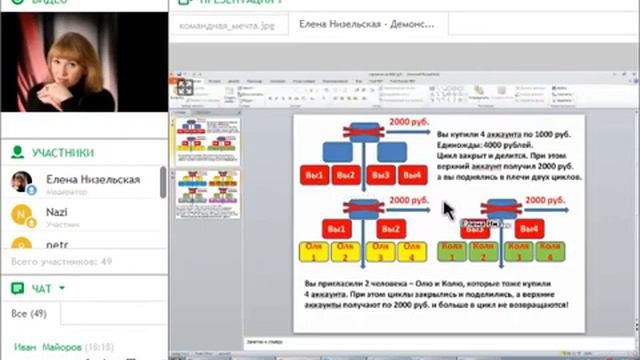This screenshot has width=640, height=360.
Task: Click the yellow Оля 4 box
Action: 412,251
